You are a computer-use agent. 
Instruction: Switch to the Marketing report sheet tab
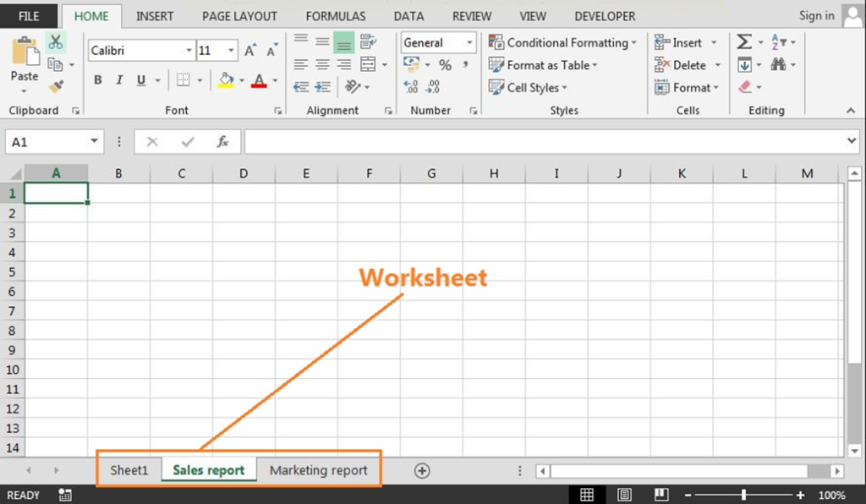click(x=318, y=470)
